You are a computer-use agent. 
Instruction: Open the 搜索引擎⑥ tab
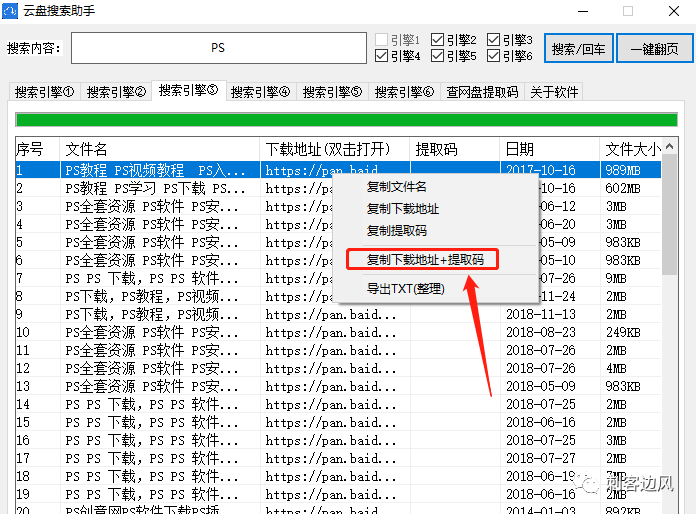404,92
